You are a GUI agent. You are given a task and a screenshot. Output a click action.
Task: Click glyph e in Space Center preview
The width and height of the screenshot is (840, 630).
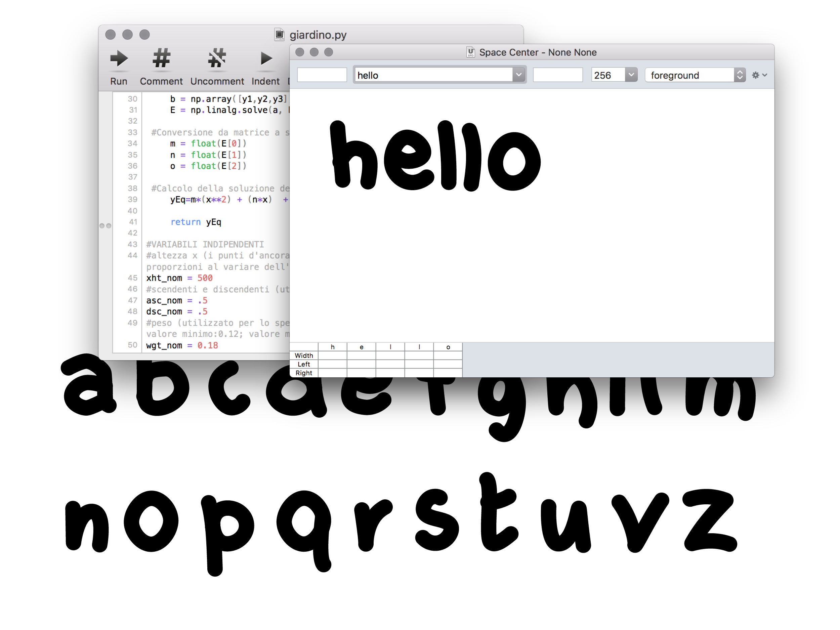[409, 160]
